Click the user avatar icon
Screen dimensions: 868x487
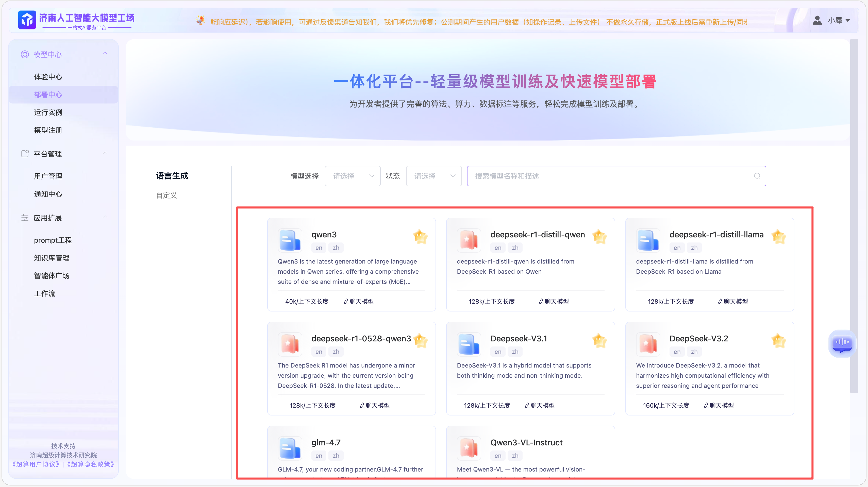tap(817, 21)
